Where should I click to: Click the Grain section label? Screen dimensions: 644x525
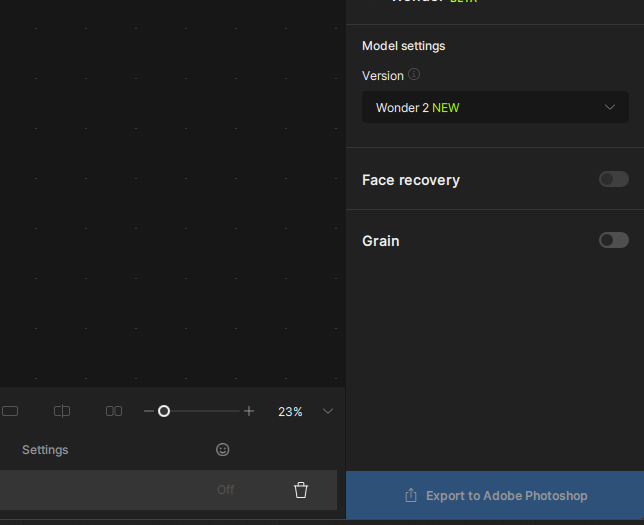[380, 241]
